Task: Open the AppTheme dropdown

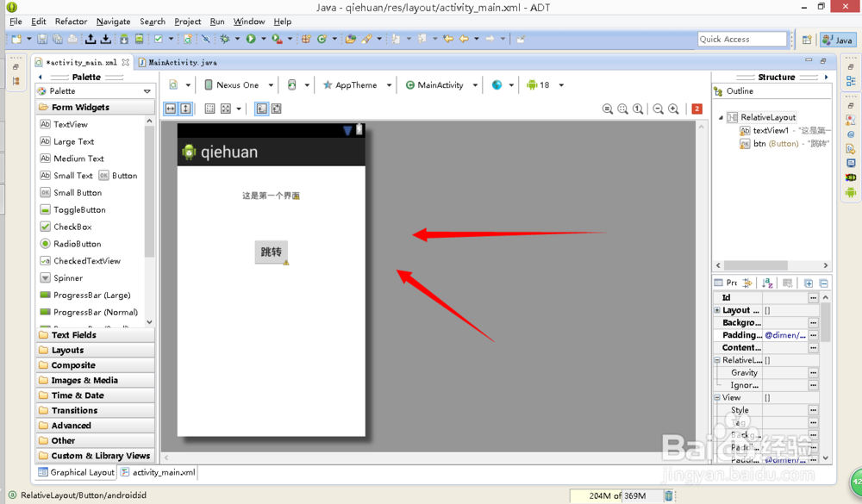Action: pos(356,85)
